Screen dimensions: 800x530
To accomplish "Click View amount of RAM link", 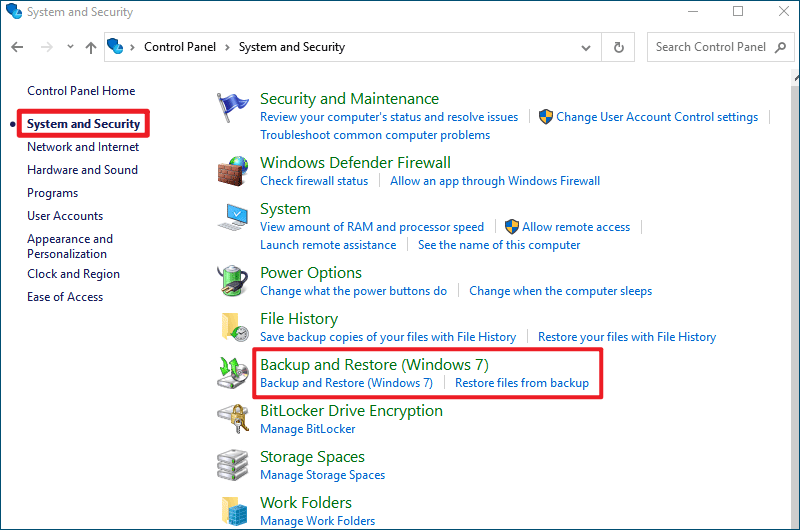I will tap(372, 227).
